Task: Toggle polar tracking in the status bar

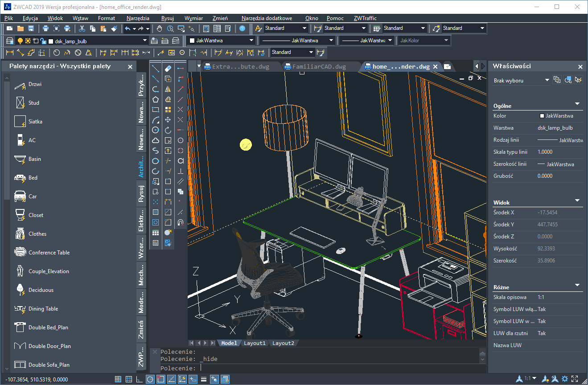Action: [150, 379]
